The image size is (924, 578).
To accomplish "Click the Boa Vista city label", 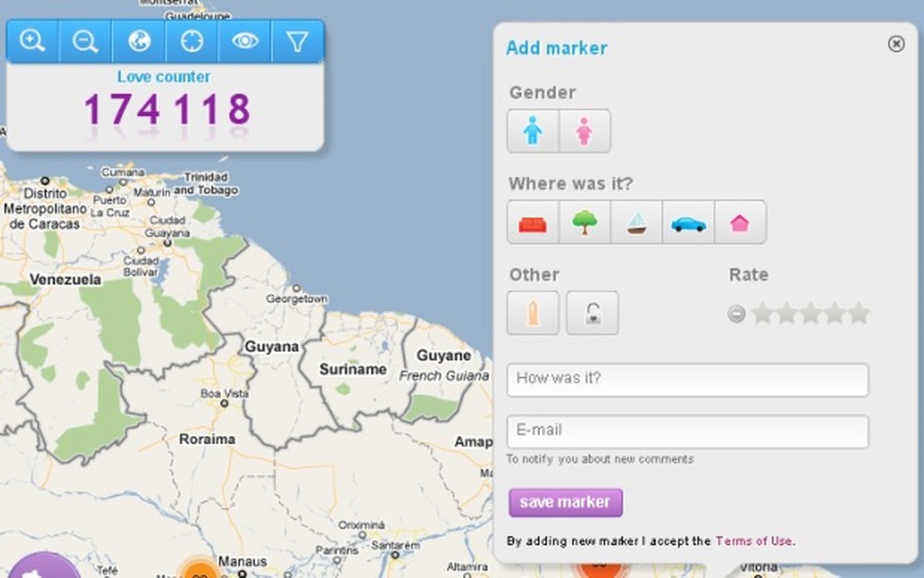I will click(223, 393).
